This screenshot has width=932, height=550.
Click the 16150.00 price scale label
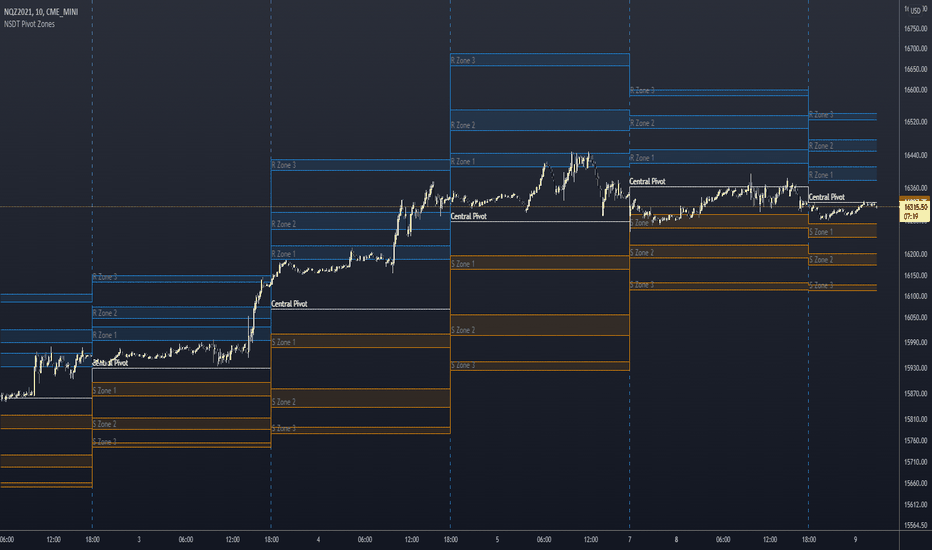coord(915,276)
